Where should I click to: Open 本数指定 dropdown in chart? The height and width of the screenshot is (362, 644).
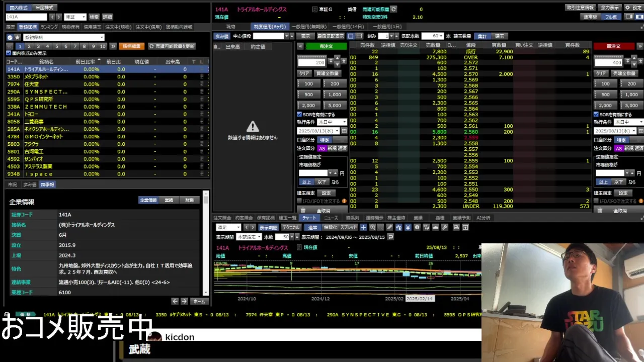[x=249, y=237]
